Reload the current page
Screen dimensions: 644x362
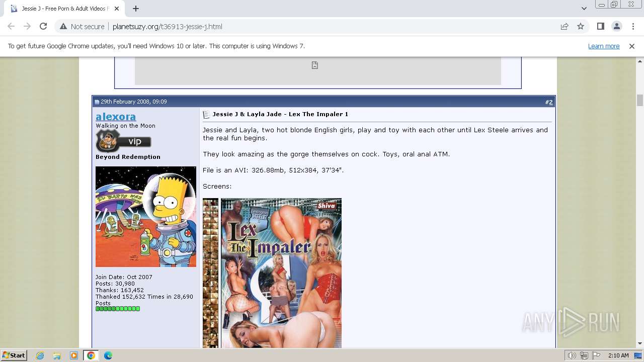click(x=43, y=27)
